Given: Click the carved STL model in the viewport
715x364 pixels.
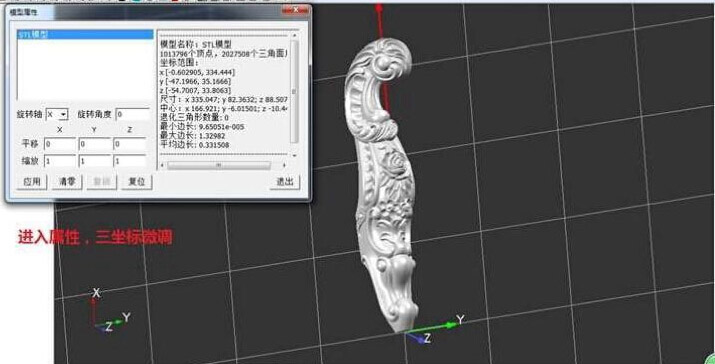Looking at the screenshot, I should (383, 182).
